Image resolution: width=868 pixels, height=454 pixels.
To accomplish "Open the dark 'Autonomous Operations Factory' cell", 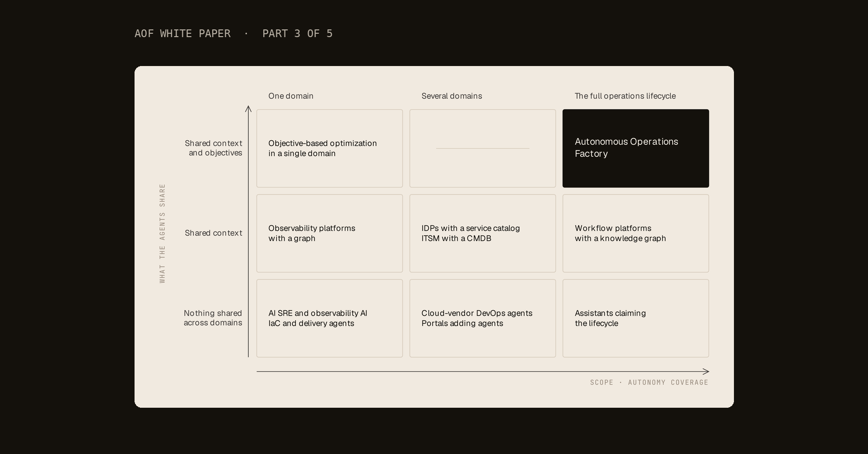I will click(636, 148).
